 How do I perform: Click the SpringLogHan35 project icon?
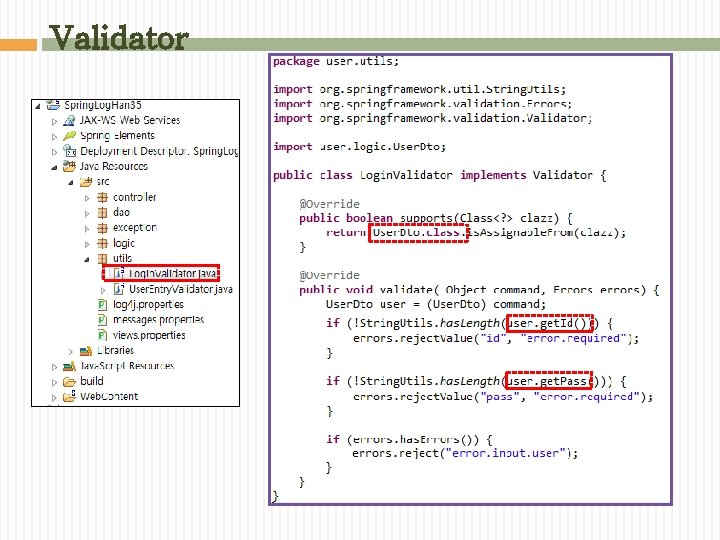tap(53, 105)
